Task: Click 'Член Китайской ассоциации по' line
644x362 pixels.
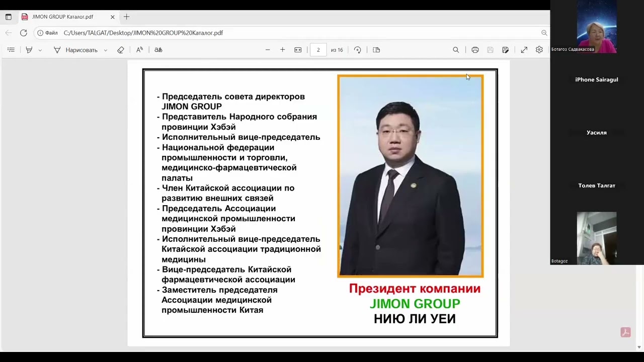Action: tap(225, 188)
